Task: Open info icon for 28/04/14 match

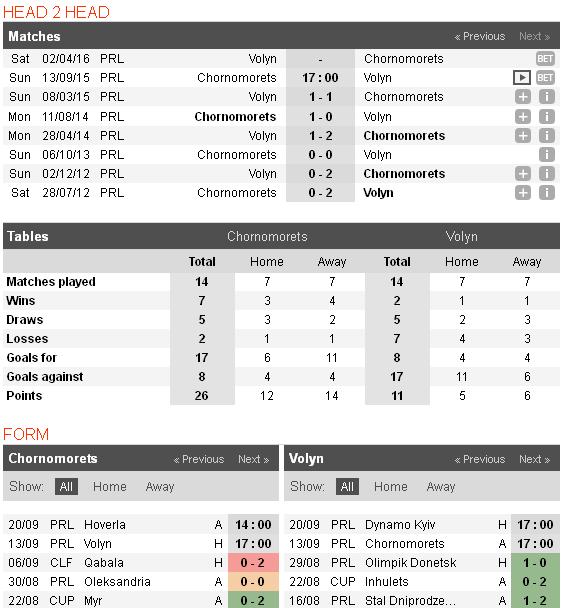Action: tap(547, 135)
